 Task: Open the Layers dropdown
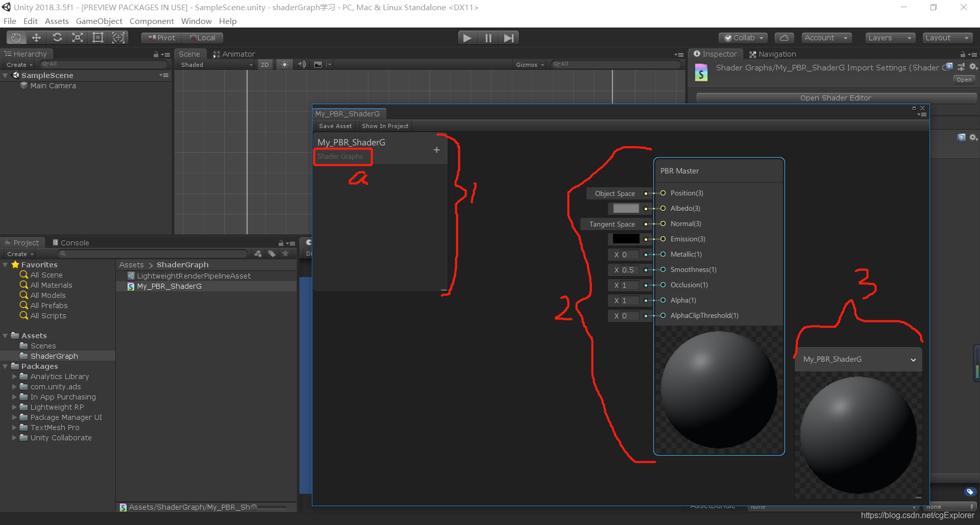(890, 38)
